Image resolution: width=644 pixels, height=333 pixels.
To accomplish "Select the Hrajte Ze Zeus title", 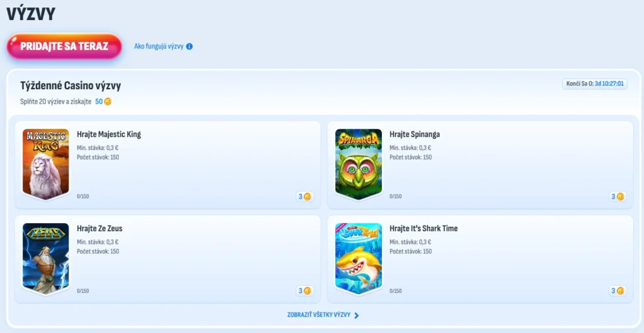I will [x=100, y=229].
